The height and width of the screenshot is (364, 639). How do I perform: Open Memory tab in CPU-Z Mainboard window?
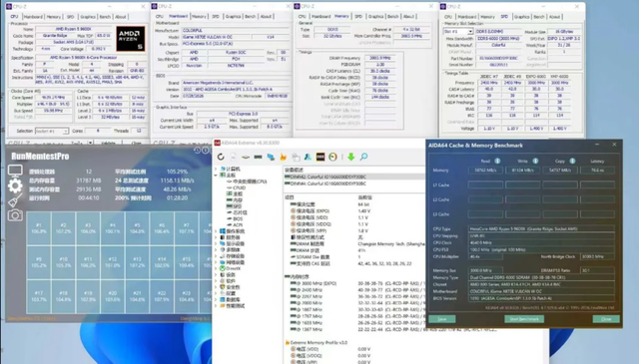[199, 16]
